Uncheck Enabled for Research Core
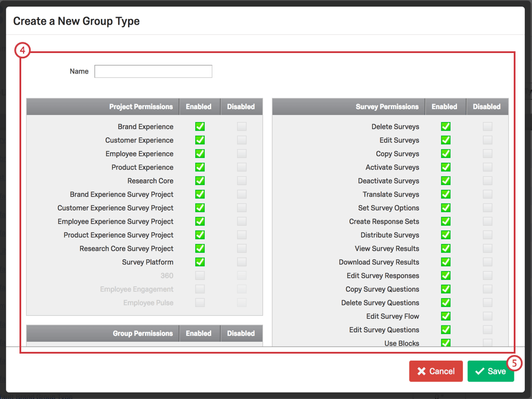Screen dimensions: 532x399 coord(200,180)
